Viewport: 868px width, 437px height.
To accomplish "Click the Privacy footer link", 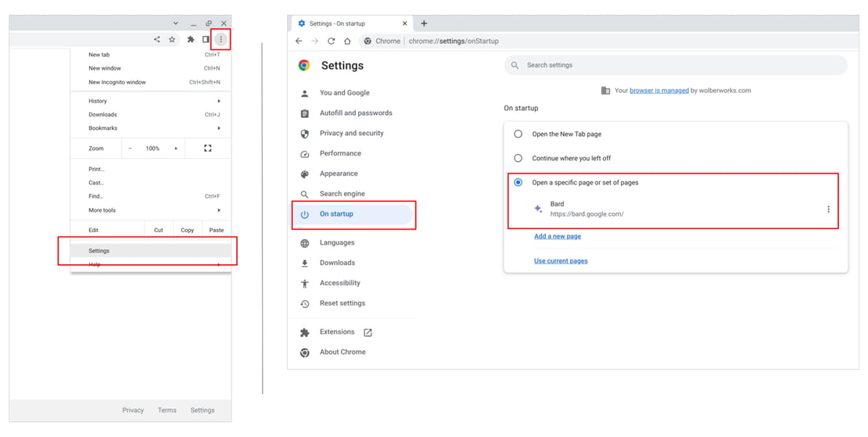I will (x=133, y=410).
